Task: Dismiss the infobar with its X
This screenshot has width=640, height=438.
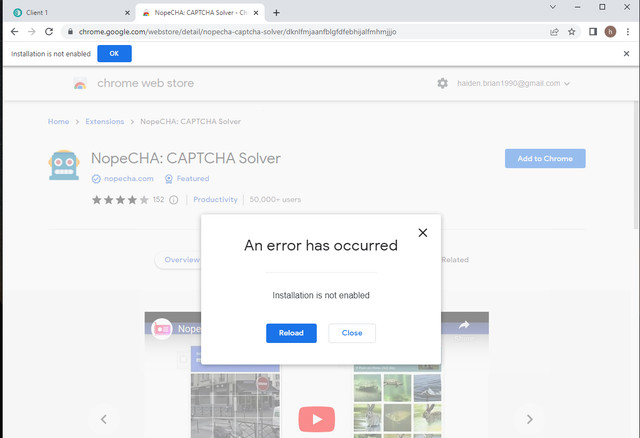Action: [x=627, y=53]
